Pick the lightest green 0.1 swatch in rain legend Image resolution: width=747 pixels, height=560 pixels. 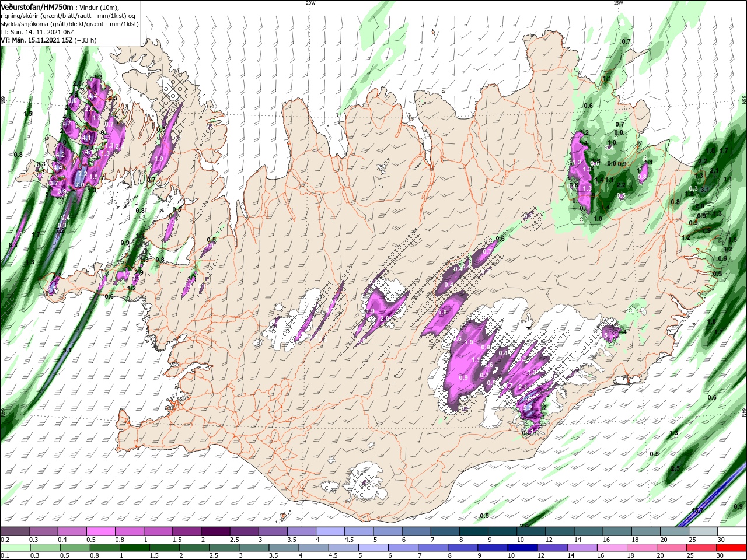tap(15, 548)
